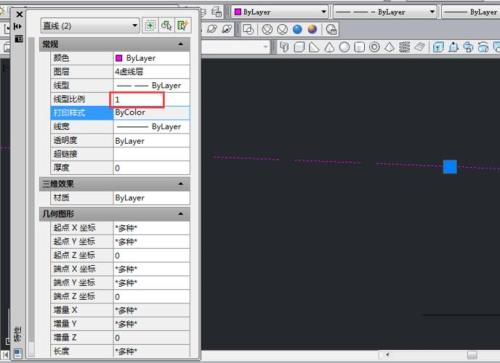Viewport: 500px width, 363px height.
Task: Toggle auto-hide on the Properties palette
Action: pos(18,26)
